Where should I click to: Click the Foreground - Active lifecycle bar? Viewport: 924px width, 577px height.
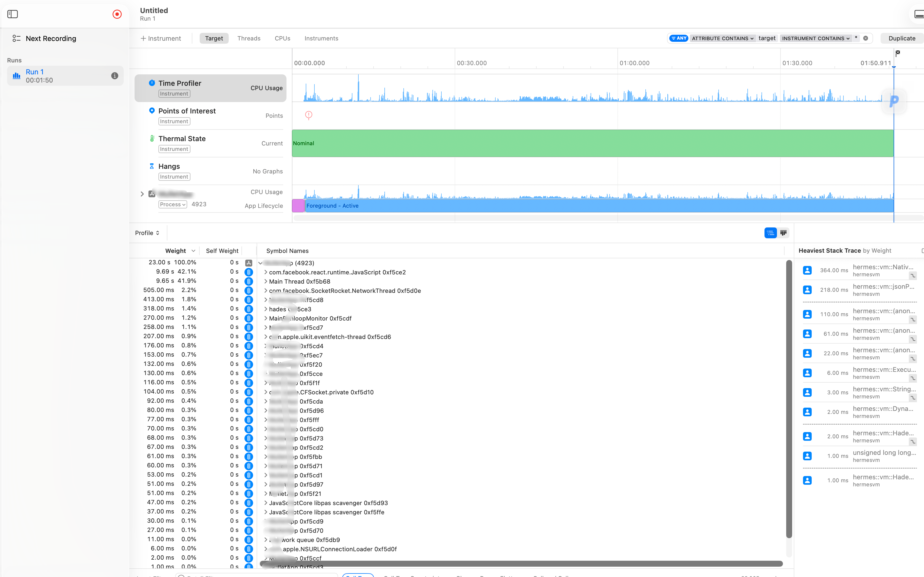pos(599,206)
